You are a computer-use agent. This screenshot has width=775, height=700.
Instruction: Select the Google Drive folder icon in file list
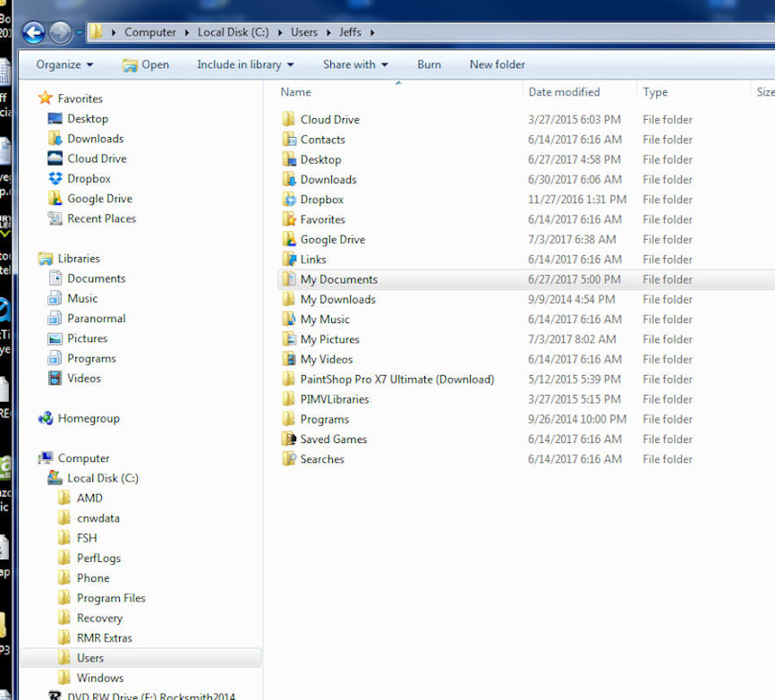pos(288,239)
